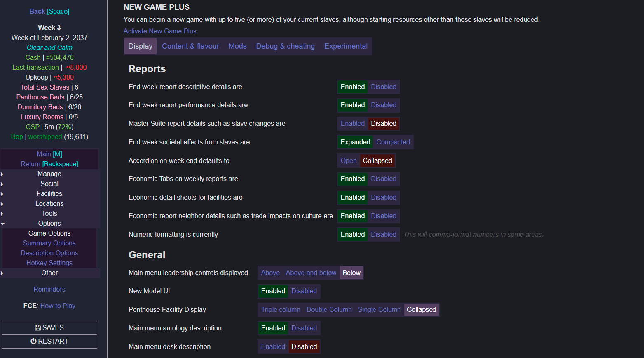Switch to the Content & flavour tab

190,46
